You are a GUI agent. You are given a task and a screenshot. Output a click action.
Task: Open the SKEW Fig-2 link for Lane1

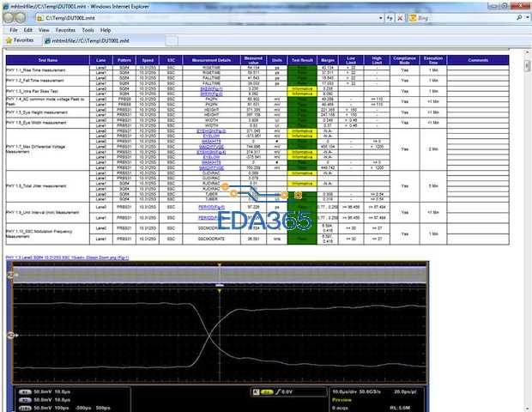(x=211, y=94)
